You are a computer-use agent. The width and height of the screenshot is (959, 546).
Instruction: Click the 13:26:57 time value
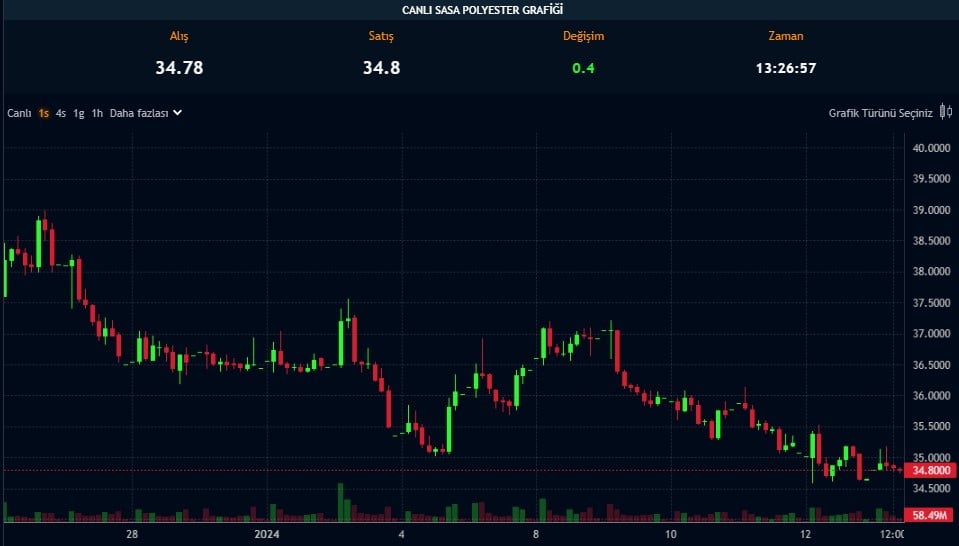(785, 68)
